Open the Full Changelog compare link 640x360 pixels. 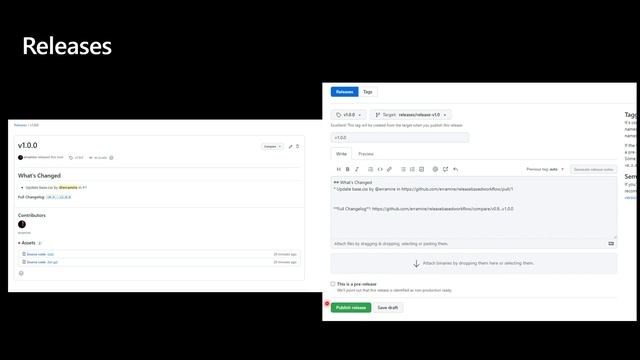pyautogui.click(x=59, y=197)
